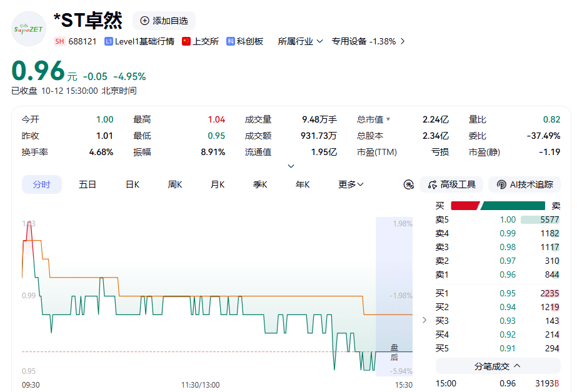Switch to the 季K tab
The width and height of the screenshot is (577, 392).
260,184
